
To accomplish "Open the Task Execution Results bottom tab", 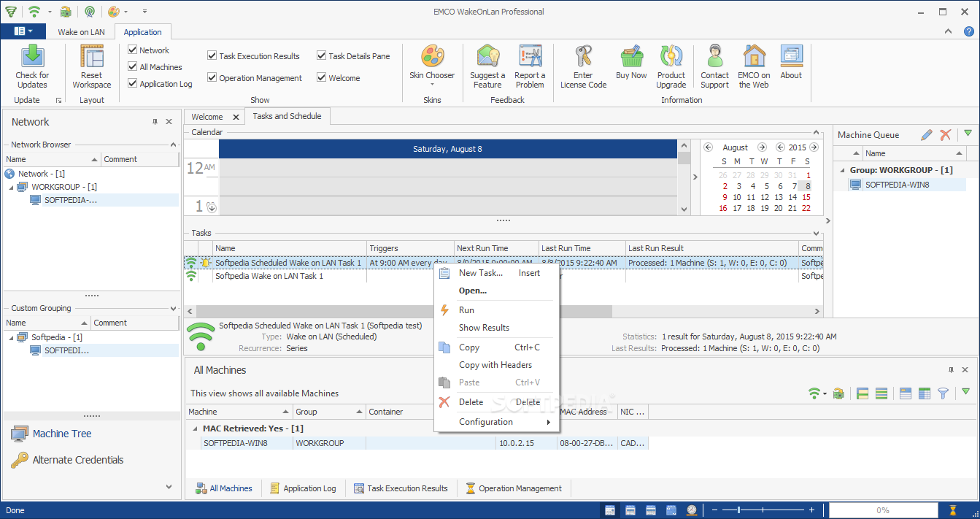I will 401,488.
